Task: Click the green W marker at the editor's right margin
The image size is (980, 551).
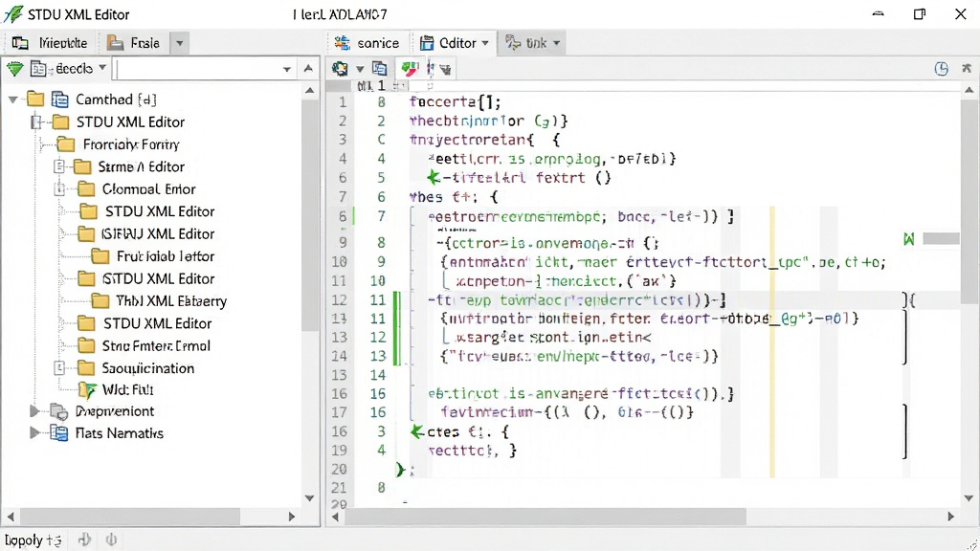Action: 909,238
